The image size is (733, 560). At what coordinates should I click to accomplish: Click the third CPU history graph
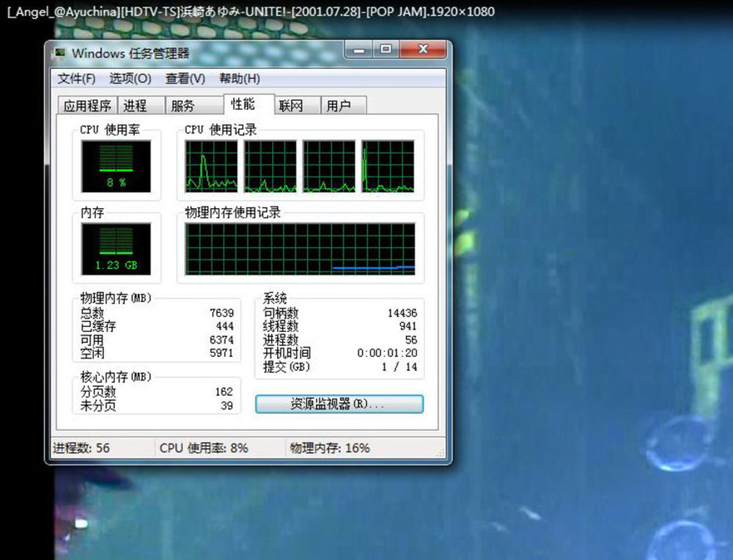[x=329, y=166]
